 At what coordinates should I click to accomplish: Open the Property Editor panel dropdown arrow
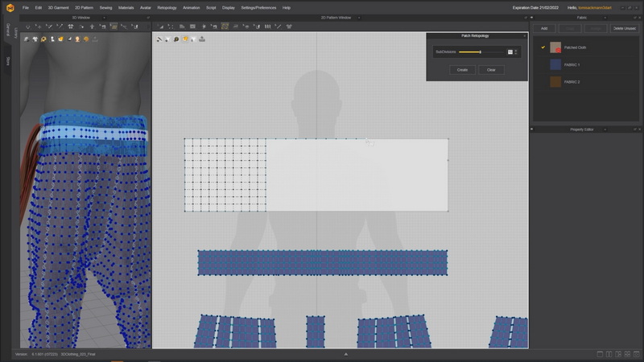605,130
